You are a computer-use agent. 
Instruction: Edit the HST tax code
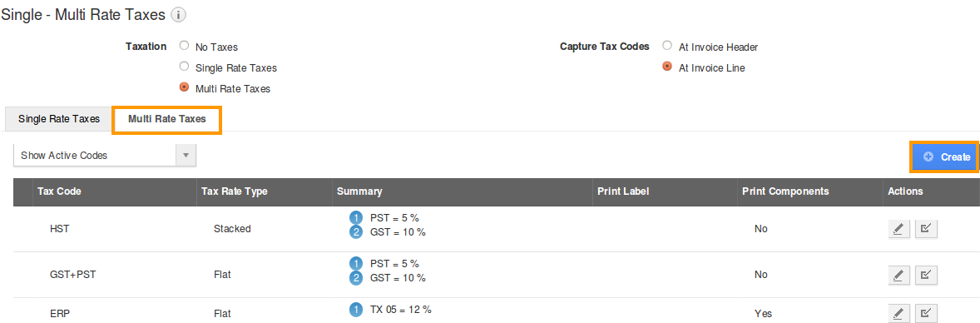point(898,229)
